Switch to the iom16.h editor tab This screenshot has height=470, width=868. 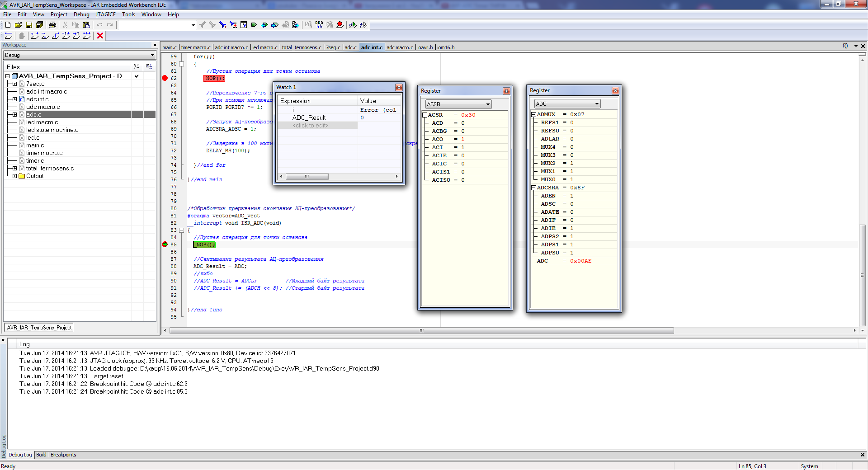coord(446,47)
